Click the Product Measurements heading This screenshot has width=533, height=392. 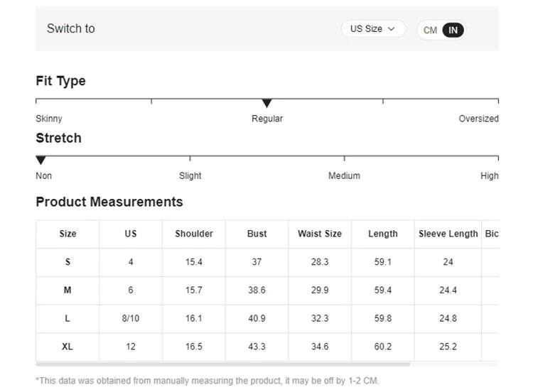pos(109,202)
